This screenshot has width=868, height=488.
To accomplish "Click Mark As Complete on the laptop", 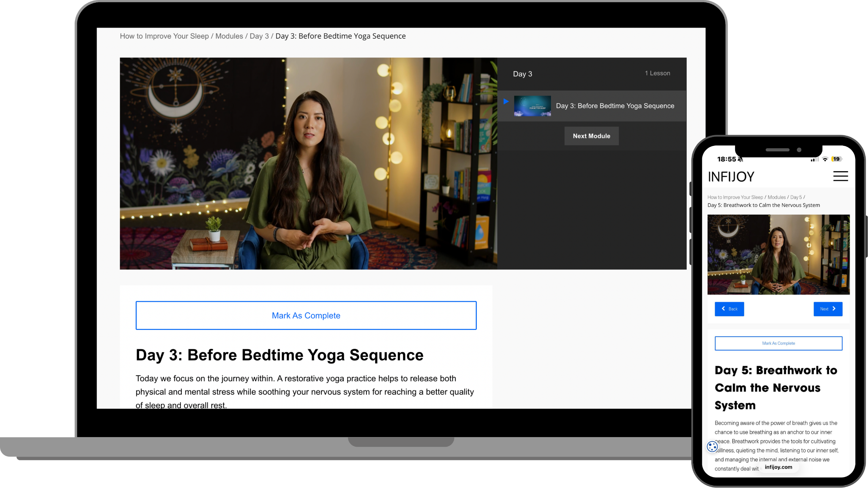I will pyautogui.click(x=306, y=315).
